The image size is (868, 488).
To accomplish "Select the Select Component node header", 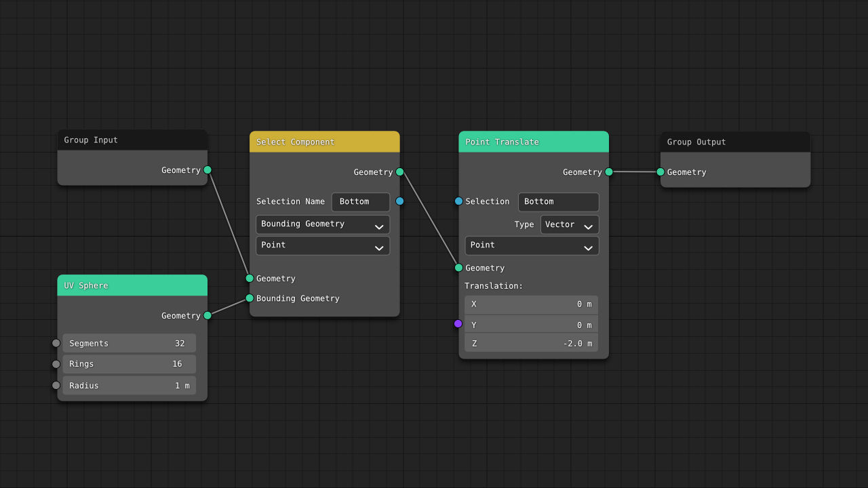I will (x=325, y=142).
